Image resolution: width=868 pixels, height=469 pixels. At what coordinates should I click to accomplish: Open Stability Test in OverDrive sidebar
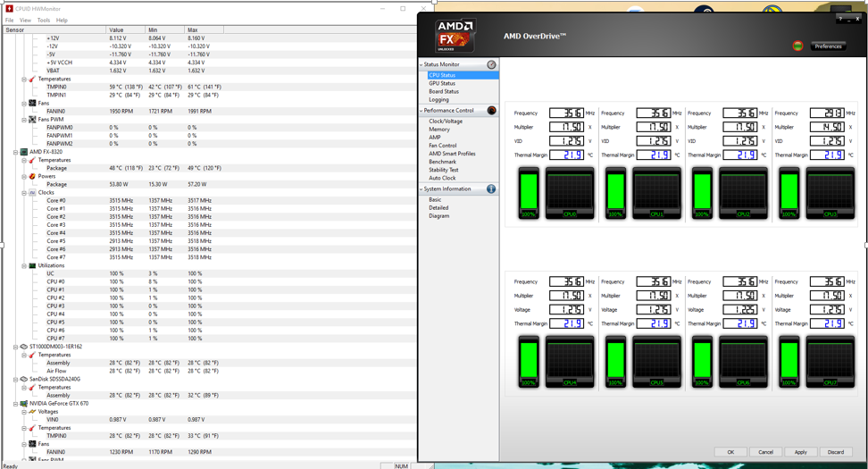[x=444, y=170]
